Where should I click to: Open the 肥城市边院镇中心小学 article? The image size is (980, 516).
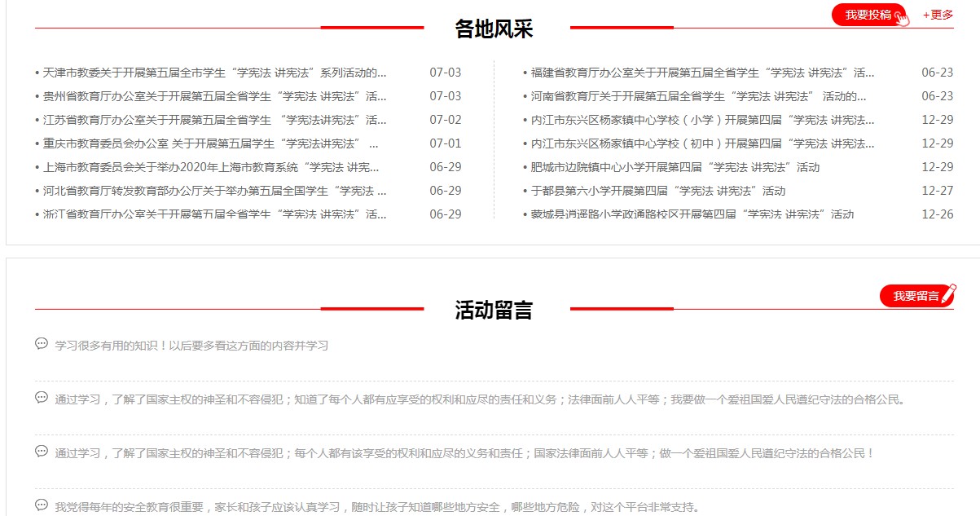pos(675,167)
